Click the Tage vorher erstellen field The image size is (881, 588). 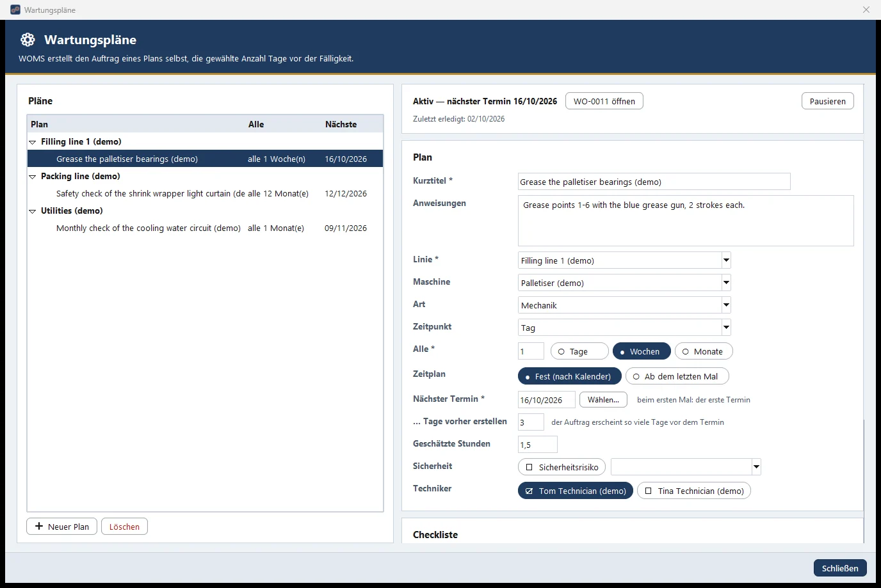[x=531, y=422]
